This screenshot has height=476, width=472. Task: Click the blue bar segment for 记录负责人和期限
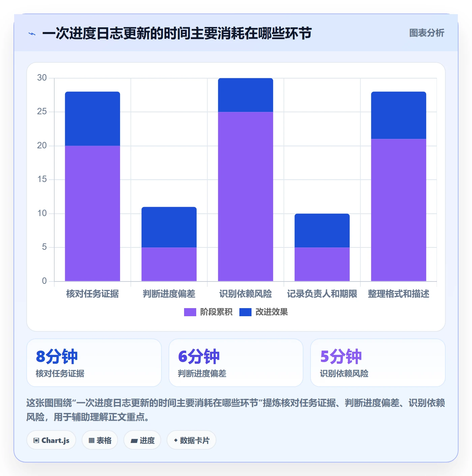pos(322,231)
